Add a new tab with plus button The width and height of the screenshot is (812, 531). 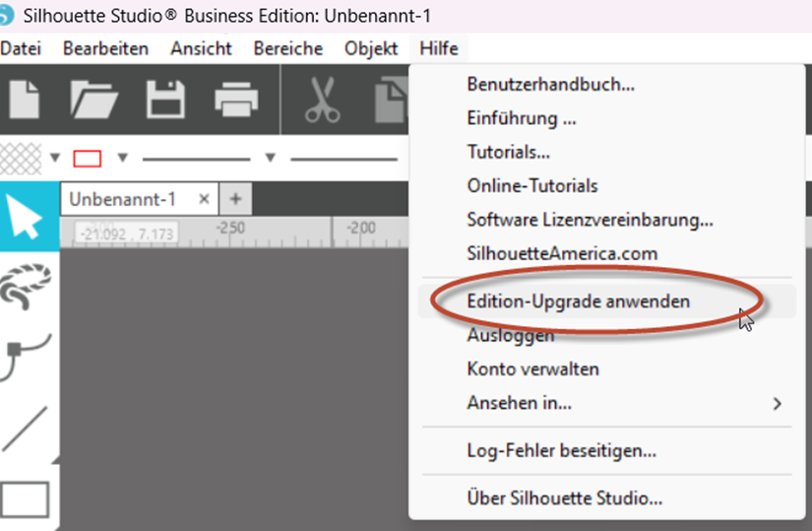(x=234, y=199)
